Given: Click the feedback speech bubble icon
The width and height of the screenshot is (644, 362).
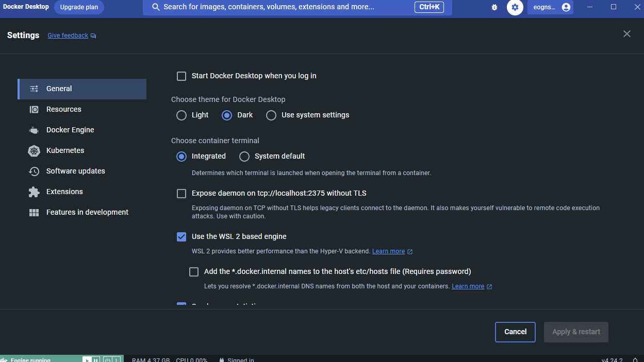Looking at the screenshot, I should tap(93, 36).
